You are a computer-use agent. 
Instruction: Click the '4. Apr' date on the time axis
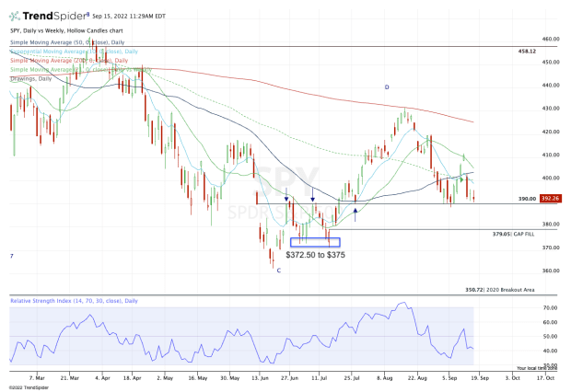[x=102, y=378]
